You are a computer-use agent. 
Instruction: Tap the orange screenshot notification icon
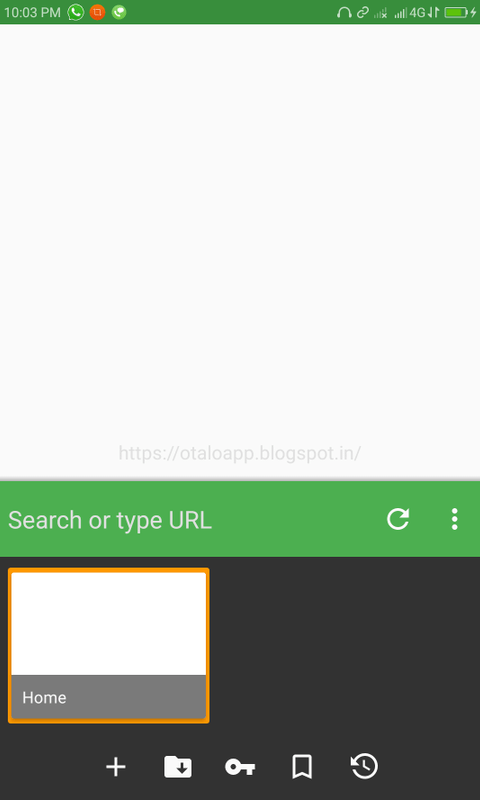[x=97, y=12]
